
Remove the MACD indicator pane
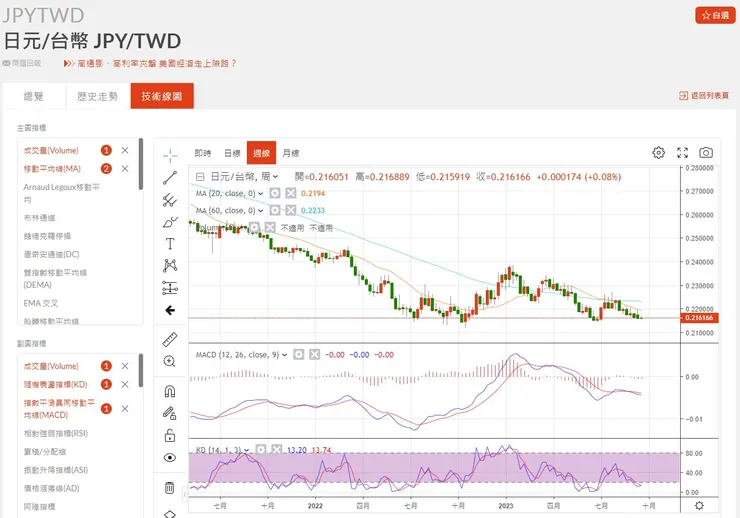(x=314, y=354)
